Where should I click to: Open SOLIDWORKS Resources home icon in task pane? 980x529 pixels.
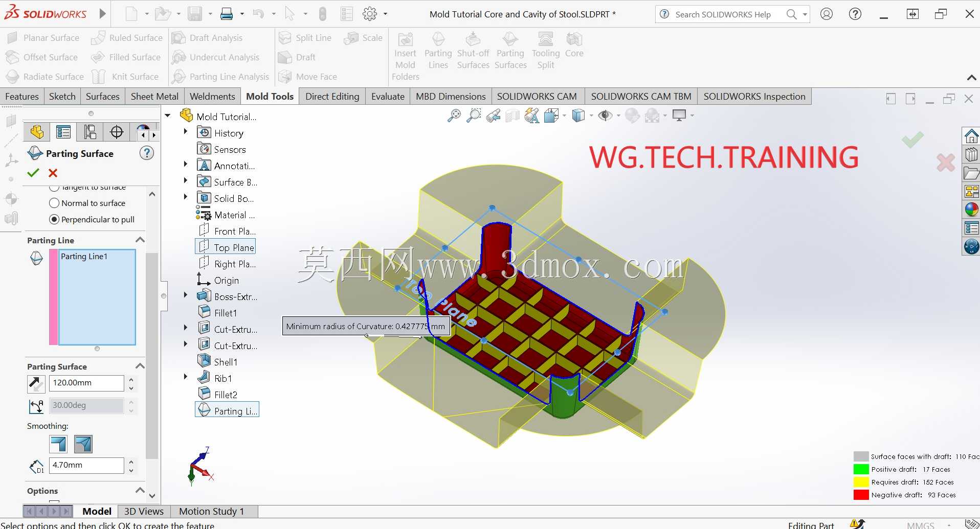click(x=971, y=136)
